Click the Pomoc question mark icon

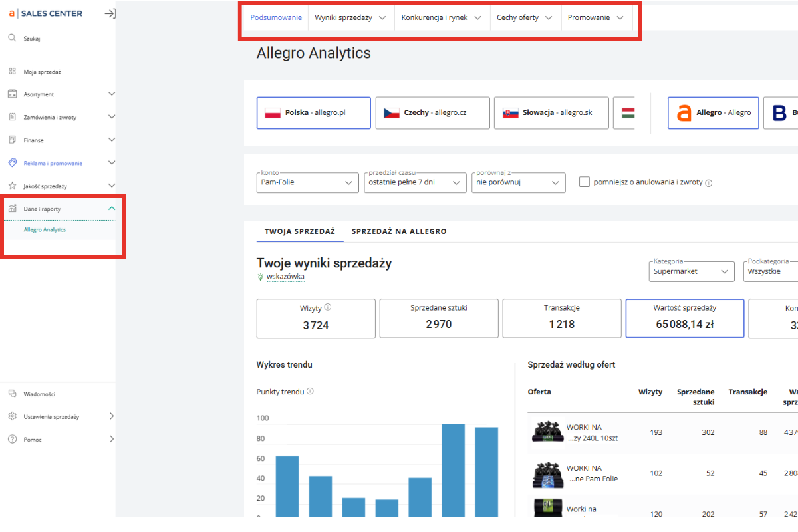[x=12, y=439]
